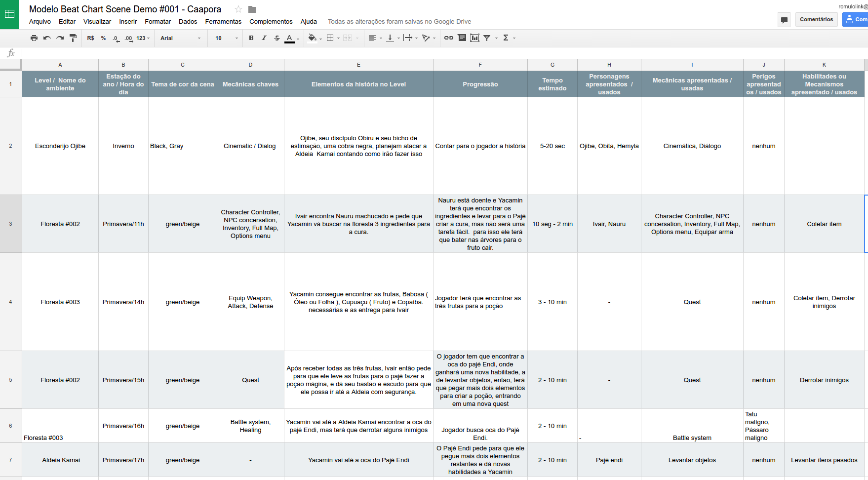Toggle the filter
868x480 pixels.
point(487,38)
